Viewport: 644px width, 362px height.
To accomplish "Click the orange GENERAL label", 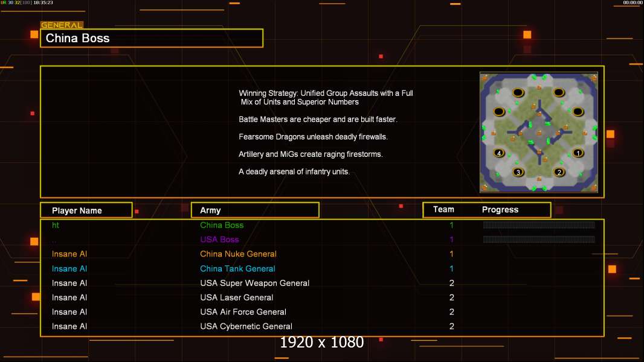I will [62, 25].
